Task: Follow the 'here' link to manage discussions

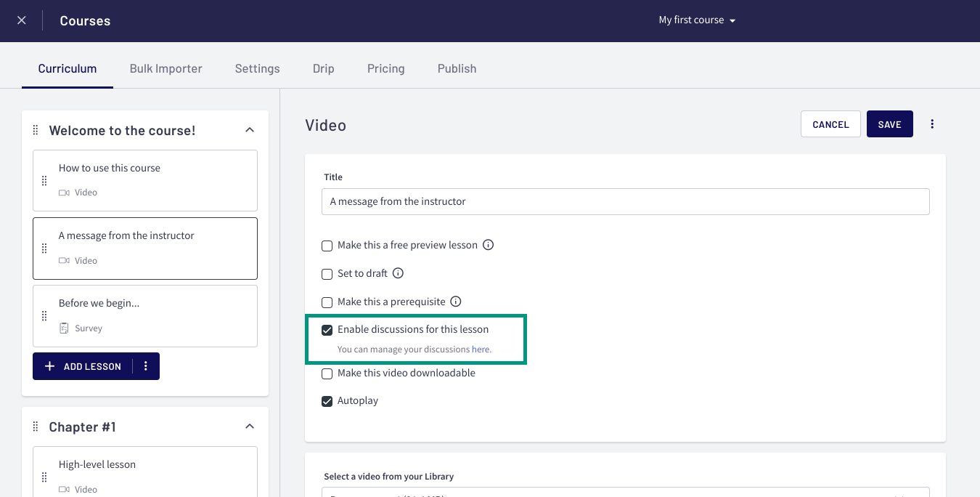Action: coord(481,349)
